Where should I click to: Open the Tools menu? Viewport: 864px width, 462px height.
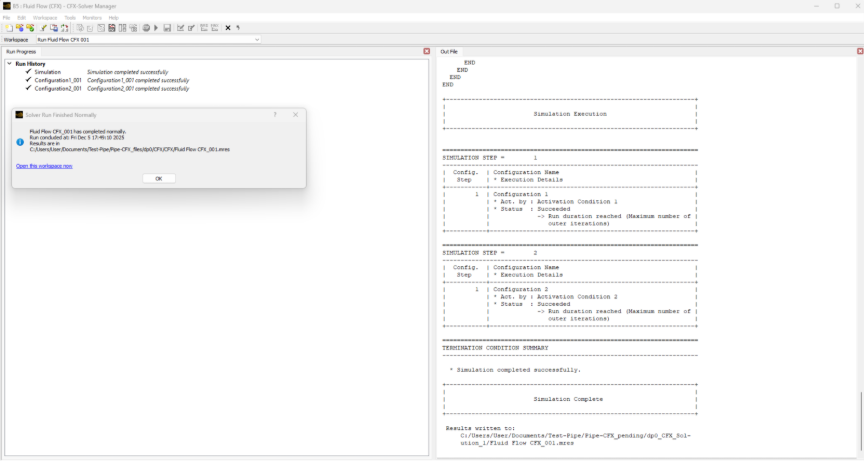[69, 17]
